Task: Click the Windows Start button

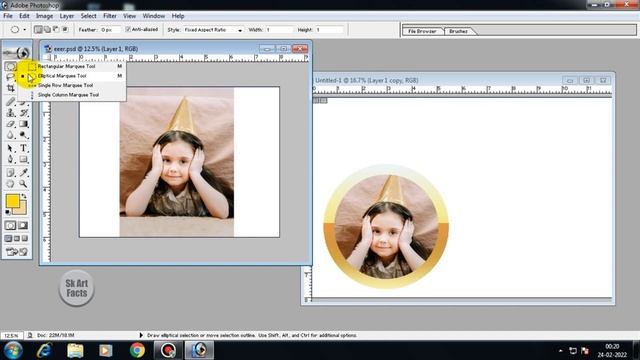Action: click(x=13, y=350)
